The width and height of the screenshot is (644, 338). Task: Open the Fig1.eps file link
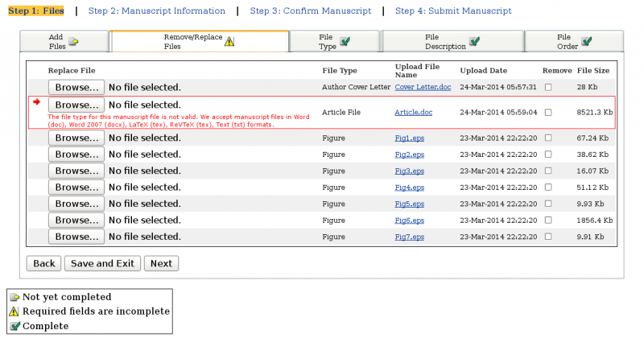tap(409, 138)
